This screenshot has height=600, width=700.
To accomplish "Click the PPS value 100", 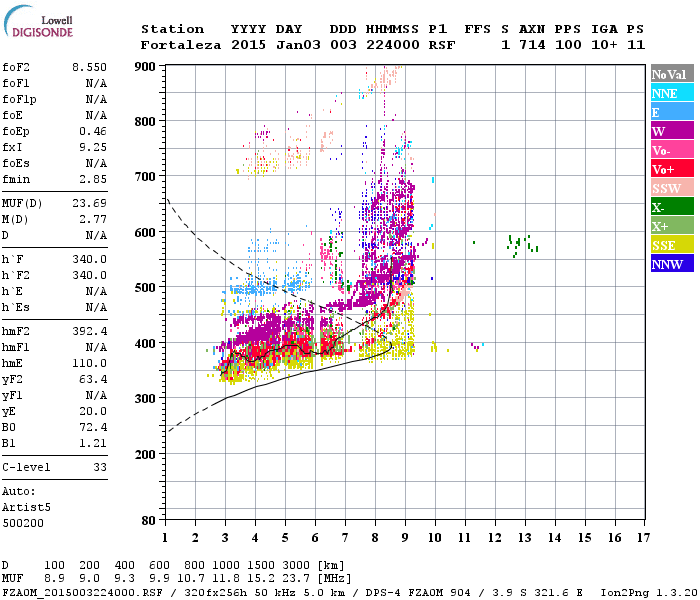I will tap(568, 45).
